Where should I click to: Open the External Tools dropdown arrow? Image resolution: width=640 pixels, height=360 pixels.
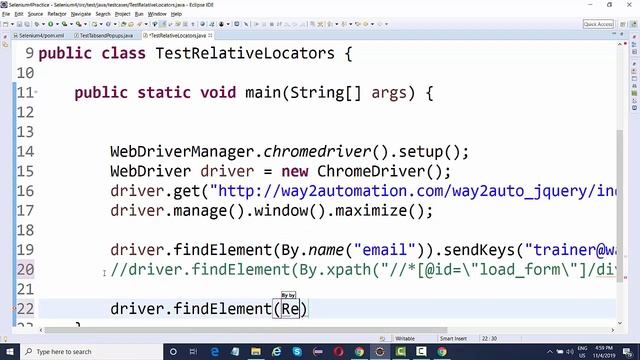coord(85,24)
